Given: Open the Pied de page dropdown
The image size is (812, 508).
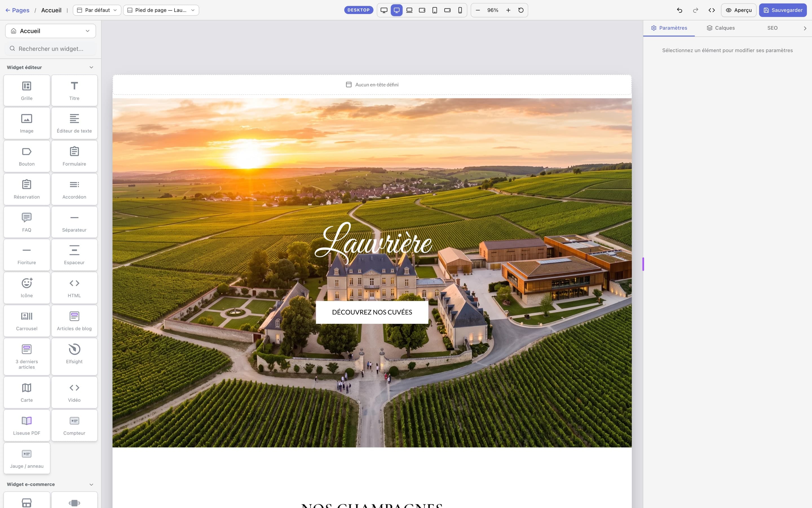Looking at the screenshot, I should coord(161,10).
